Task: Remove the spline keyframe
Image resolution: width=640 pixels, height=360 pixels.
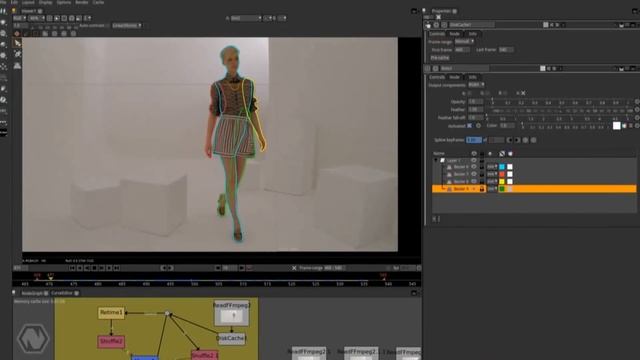Action: point(533,140)
